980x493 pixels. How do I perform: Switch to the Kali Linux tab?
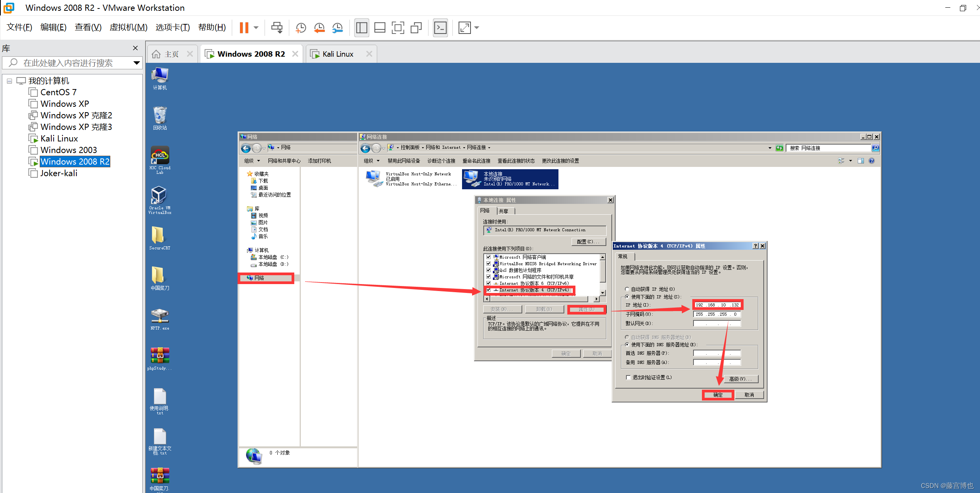(x=338, y=54)
